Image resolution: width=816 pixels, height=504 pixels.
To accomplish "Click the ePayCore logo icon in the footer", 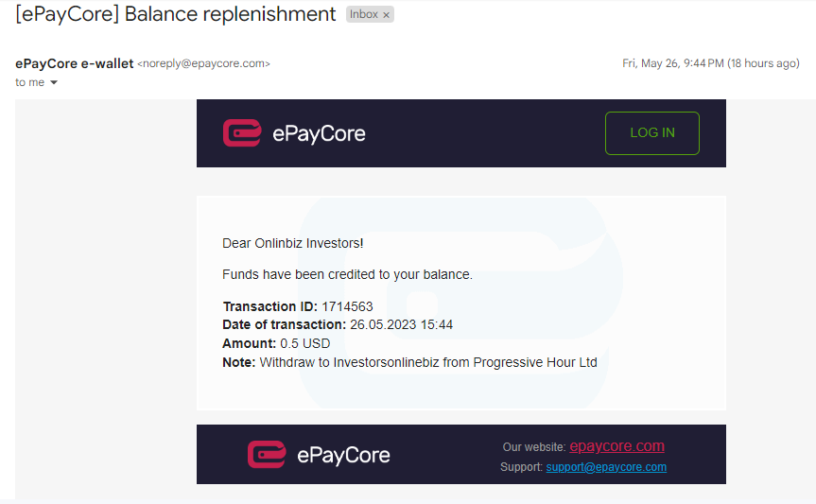I will pyautogui.click(x=267, y=455).
